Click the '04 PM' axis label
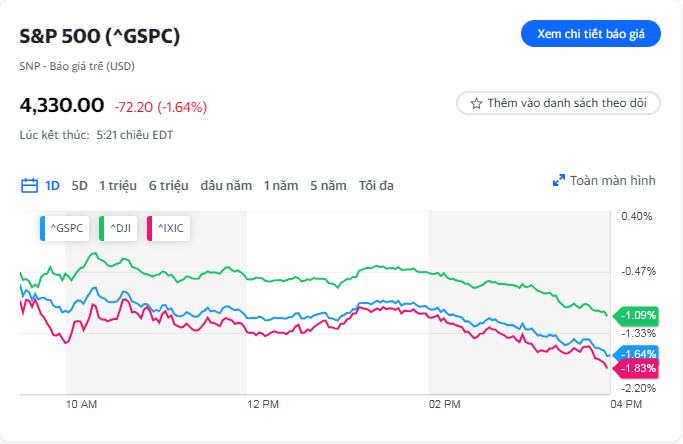Image resolution: width=683 pixels, height=444 pixels. (x=626, y=404)
